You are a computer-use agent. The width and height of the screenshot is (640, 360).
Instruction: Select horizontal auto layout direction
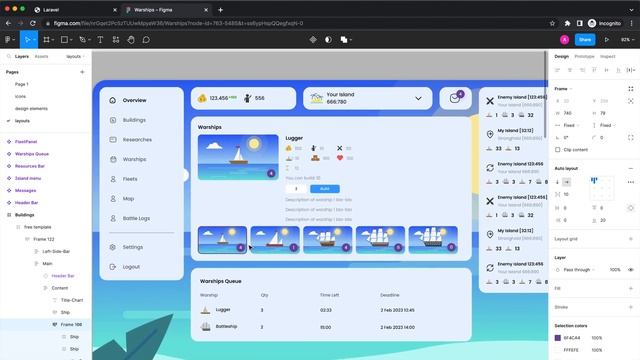(x=567, y=182)
